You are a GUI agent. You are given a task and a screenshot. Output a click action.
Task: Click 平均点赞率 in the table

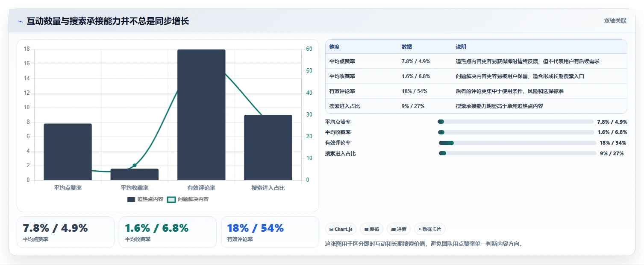pyautogui.click(x=342, y=61)
